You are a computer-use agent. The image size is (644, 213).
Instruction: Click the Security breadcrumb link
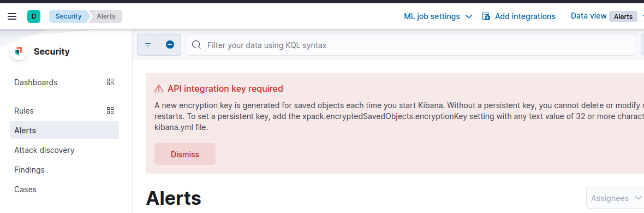point(69,16)
